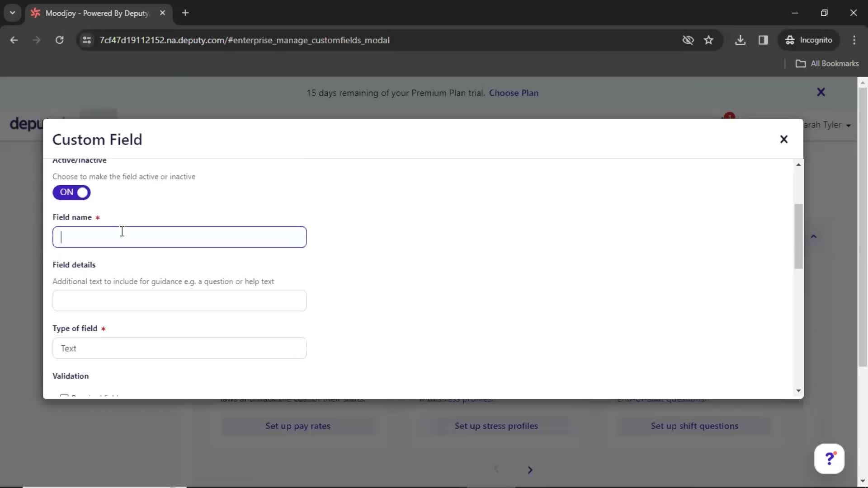Expand the Type of field Text dropdown
The width and height of the screenshot is (868, 488).
pos(179,348)
